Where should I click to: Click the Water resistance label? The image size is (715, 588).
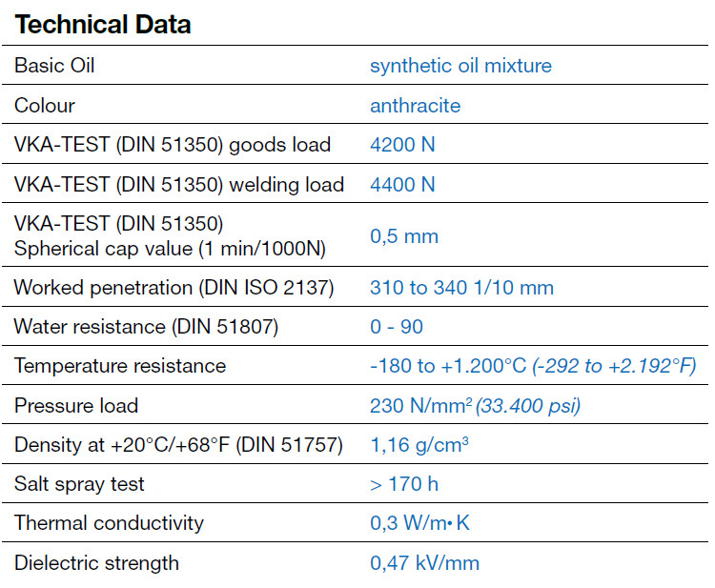pos(146,327)
